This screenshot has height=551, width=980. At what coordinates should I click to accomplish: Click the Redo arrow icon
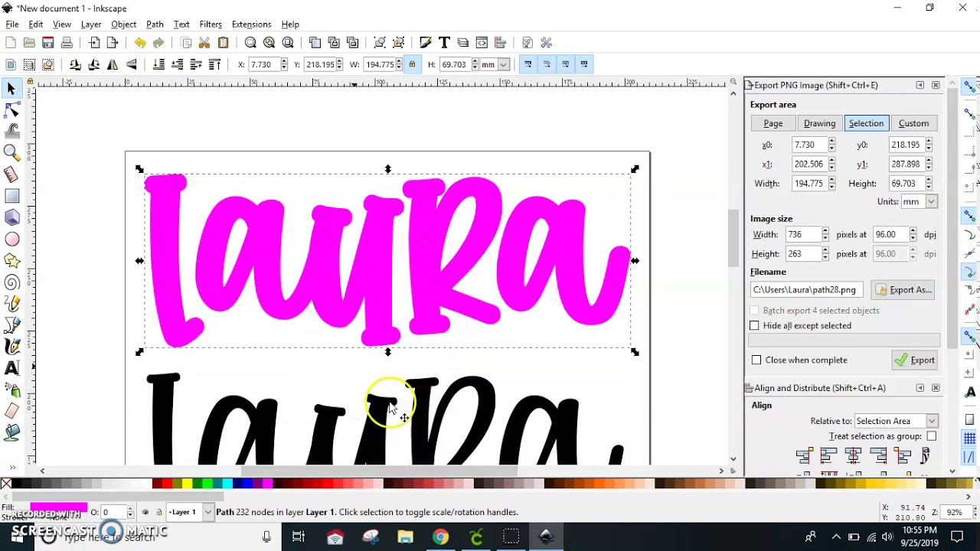(158, 43)
